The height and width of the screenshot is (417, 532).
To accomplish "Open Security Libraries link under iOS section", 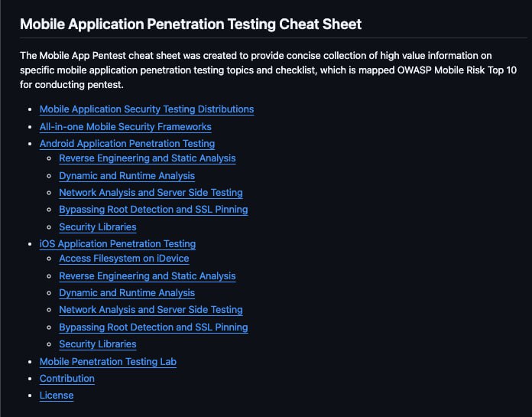I will 98,344.
